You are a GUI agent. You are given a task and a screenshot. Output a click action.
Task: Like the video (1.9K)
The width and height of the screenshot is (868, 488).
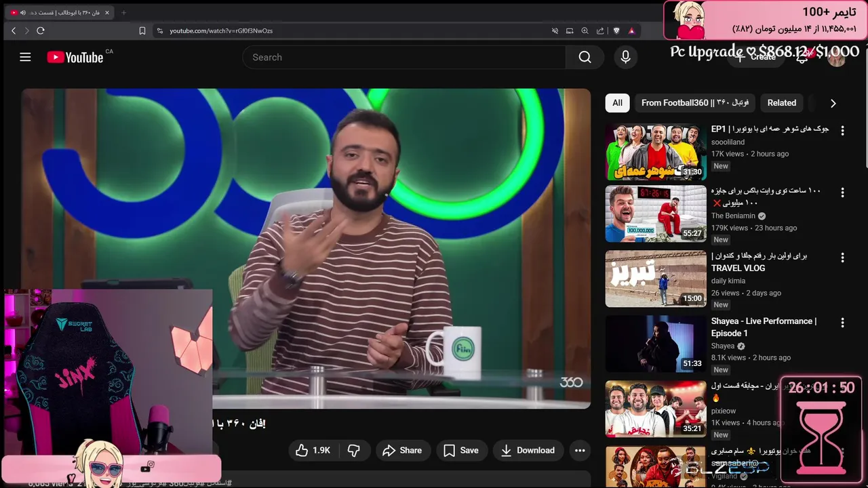(x=313, y=451)
